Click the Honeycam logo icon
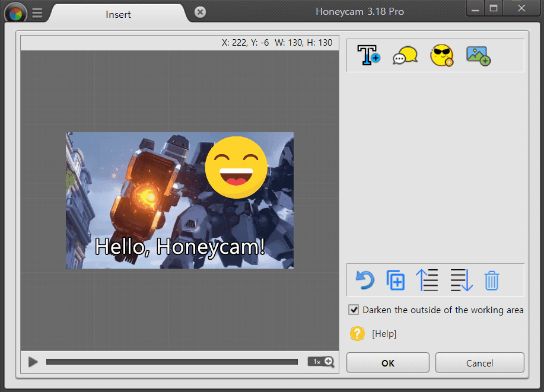 [13, 12]
